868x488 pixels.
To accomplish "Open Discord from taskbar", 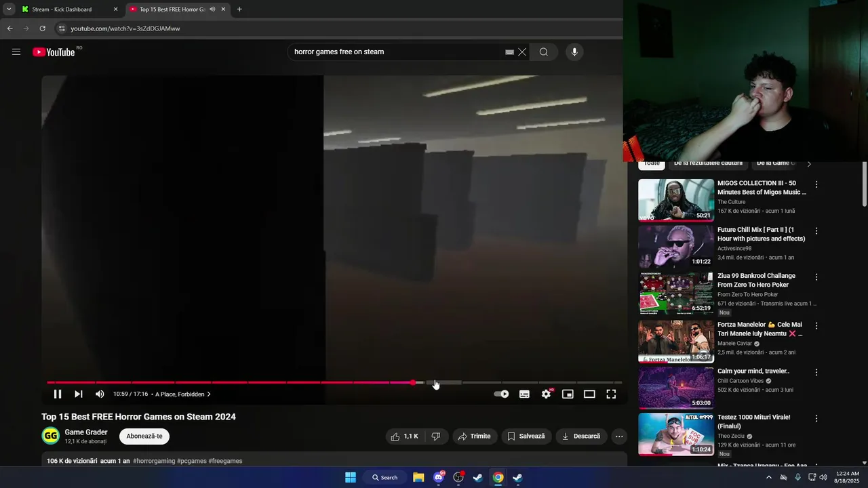I will tap(439, 477).
